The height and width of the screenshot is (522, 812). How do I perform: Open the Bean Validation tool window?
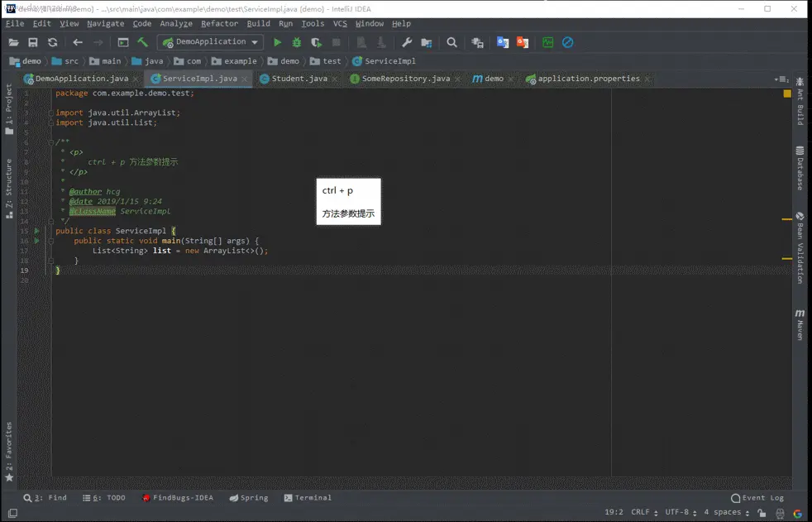click(x=800, y=247)
